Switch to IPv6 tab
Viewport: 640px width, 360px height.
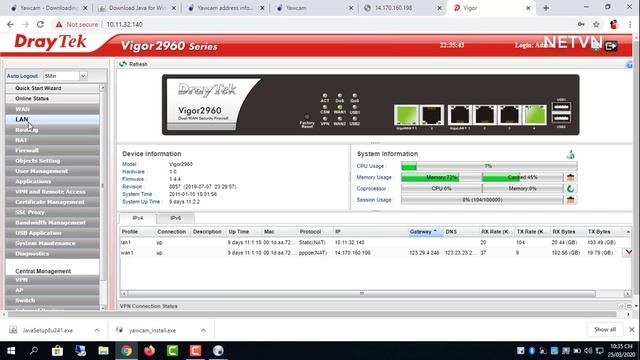coord(176,218)
